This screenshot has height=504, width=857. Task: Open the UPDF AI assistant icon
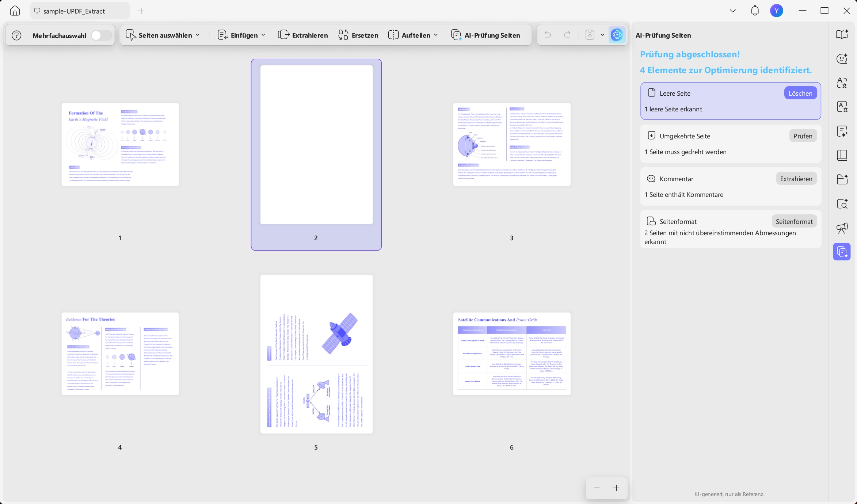click(617, 35)
